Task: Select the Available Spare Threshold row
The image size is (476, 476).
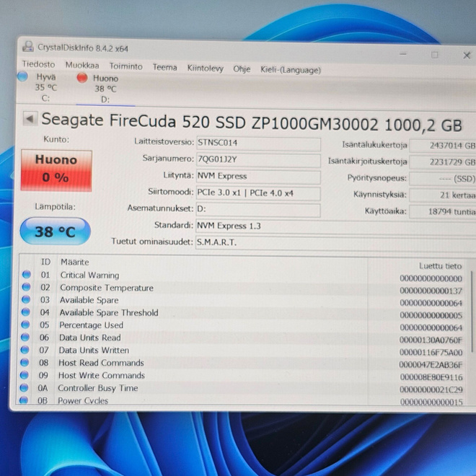Action: [x=243, y=314]
